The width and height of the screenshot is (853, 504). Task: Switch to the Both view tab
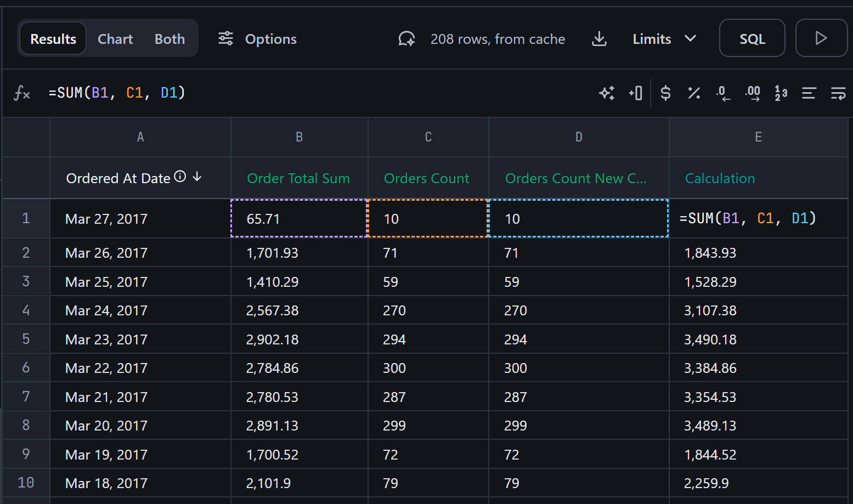click(170, 39)
